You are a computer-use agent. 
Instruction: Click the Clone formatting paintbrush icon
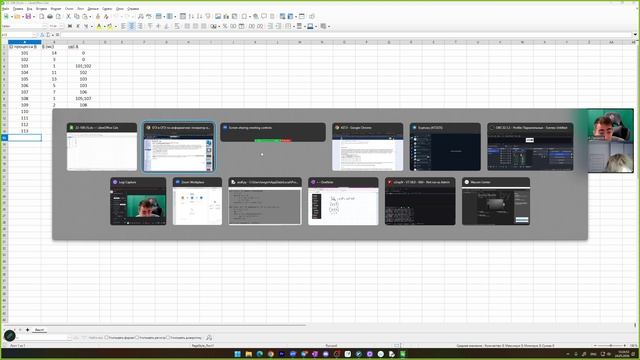pyautogui.click(x=98, y=16)
